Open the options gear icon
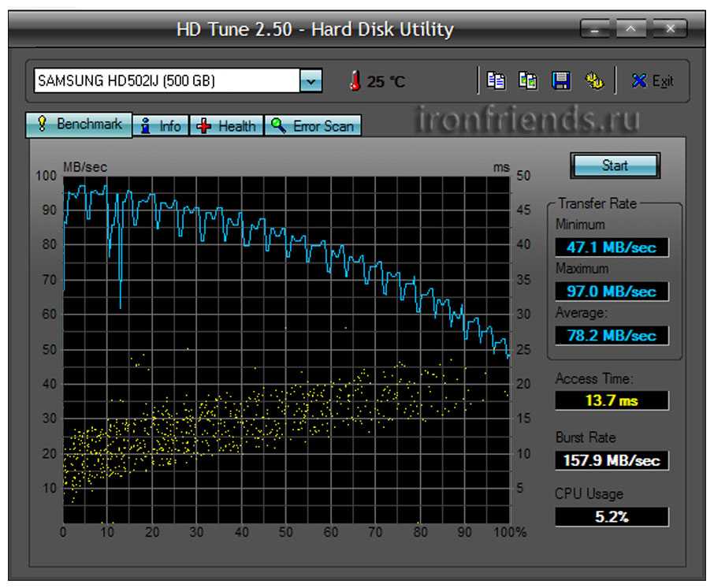 click(x=593, y=80)
